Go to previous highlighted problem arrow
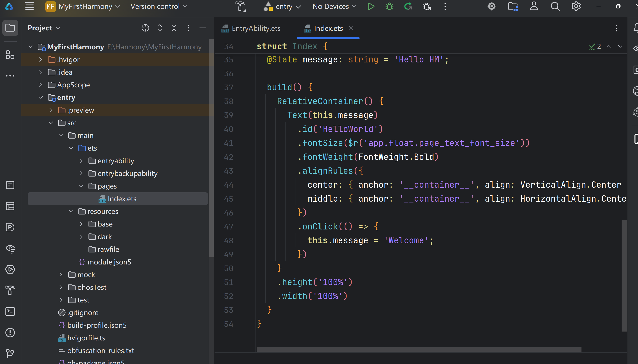This screenshot has width=638, height=364. [609, 46]
